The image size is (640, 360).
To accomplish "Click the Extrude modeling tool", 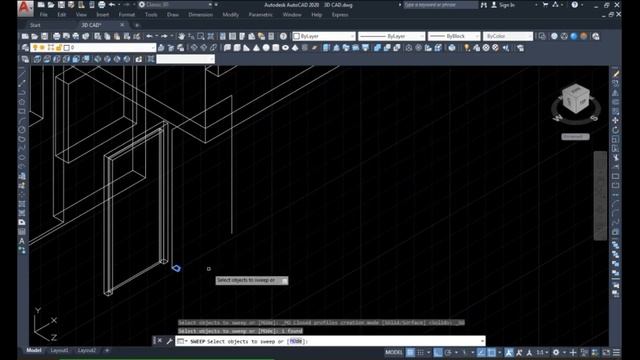I will pos(327,48).
